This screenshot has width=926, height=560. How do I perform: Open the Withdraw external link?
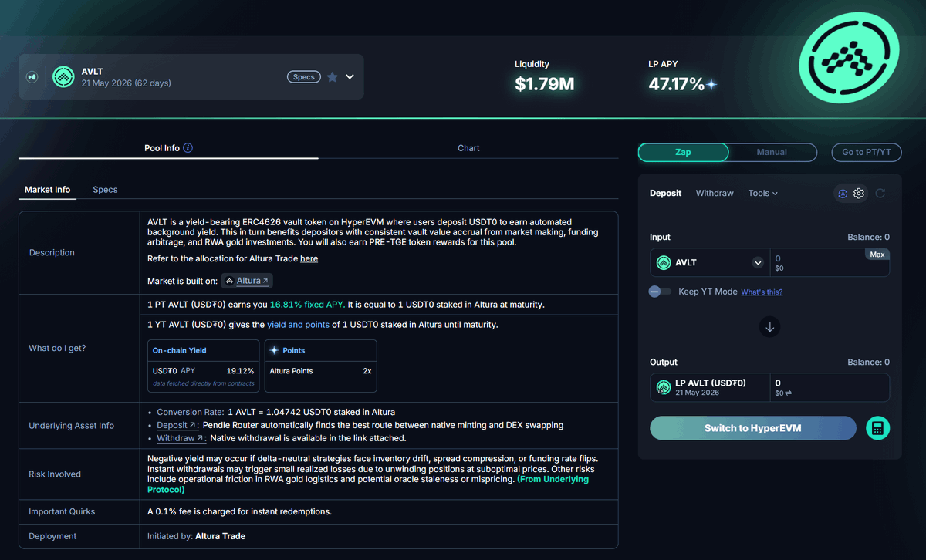[x=181, y=438]
